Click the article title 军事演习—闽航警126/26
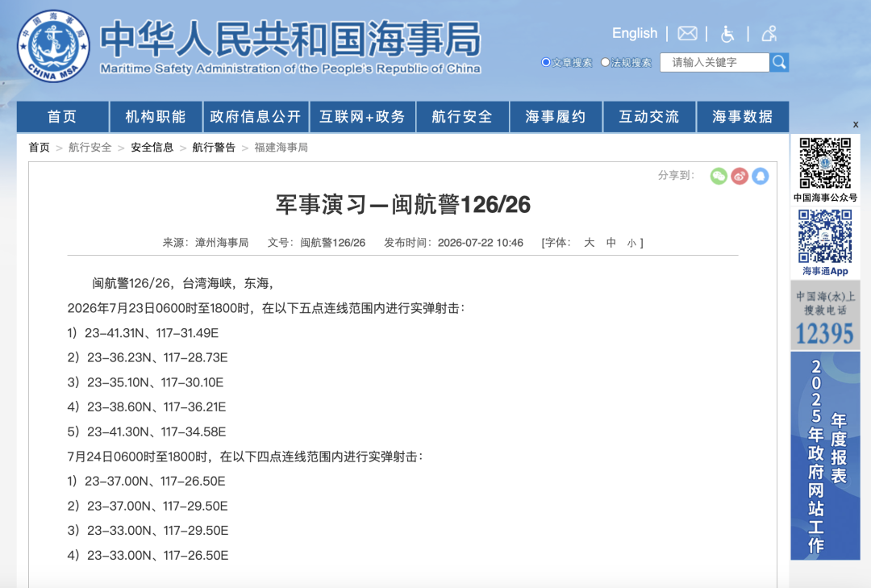871x588 pixels. pyautogui.click(x=403, y=205)
